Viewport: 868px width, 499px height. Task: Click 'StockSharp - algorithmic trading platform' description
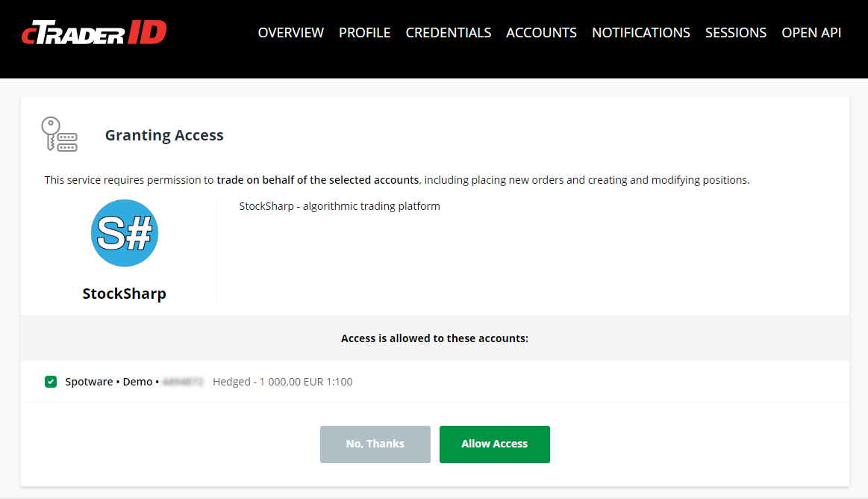coord(340,206)
